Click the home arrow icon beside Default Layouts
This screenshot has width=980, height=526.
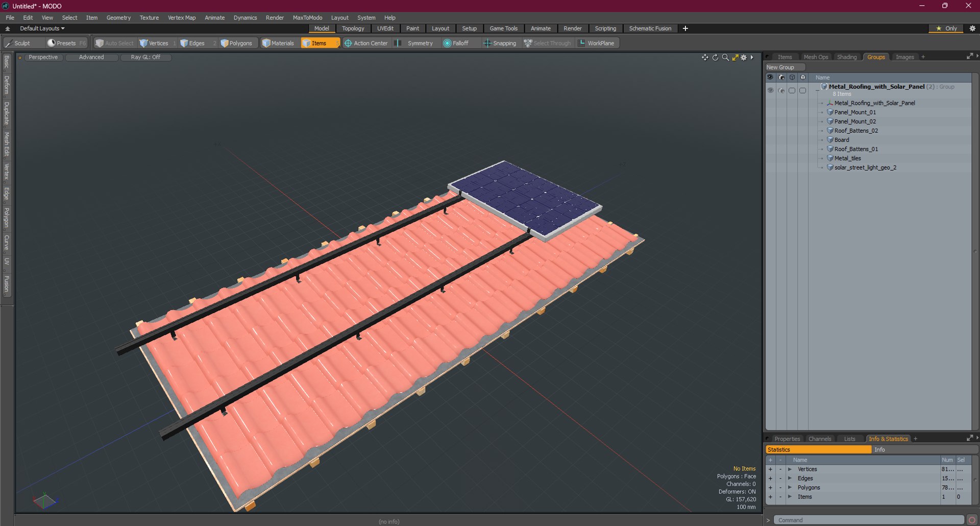(x=8, y=29)
